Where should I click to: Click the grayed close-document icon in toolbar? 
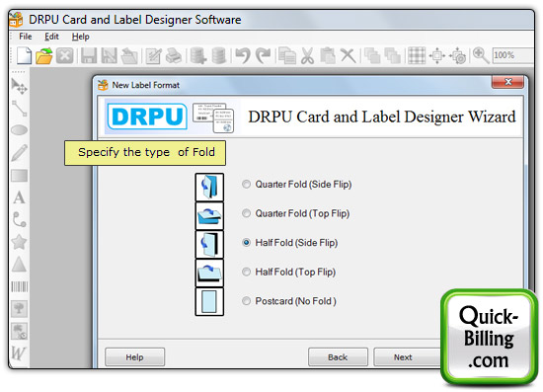[x=65, y=55]
